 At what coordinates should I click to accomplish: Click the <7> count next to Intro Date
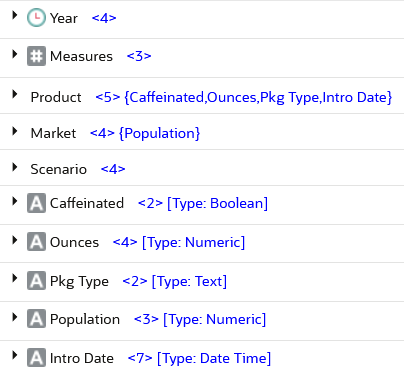140,358
